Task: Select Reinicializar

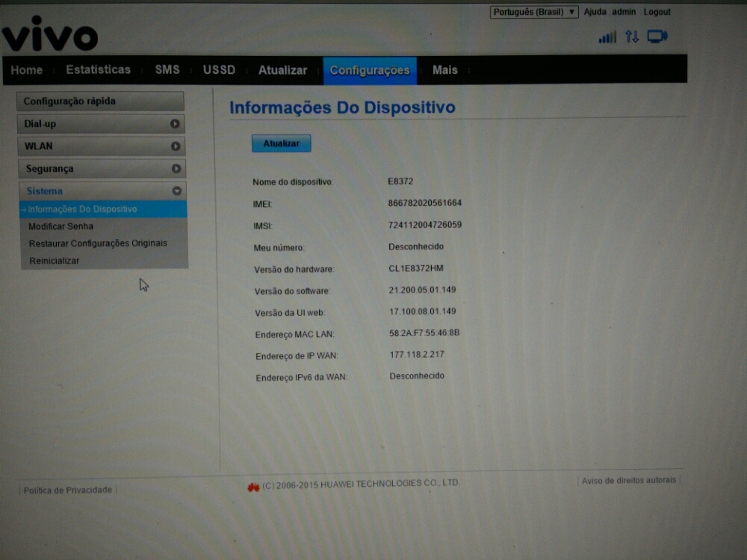Action: (x=55, y=261)
